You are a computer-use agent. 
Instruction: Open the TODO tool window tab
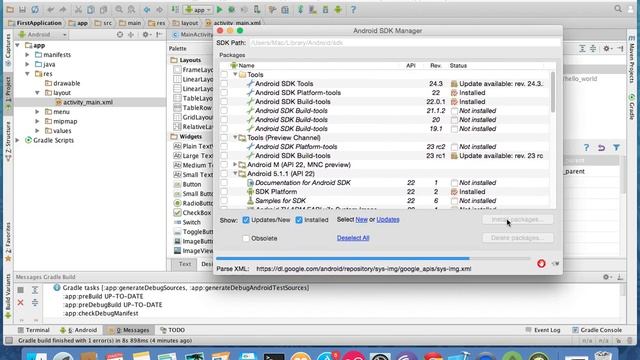[x=173, y=330]
